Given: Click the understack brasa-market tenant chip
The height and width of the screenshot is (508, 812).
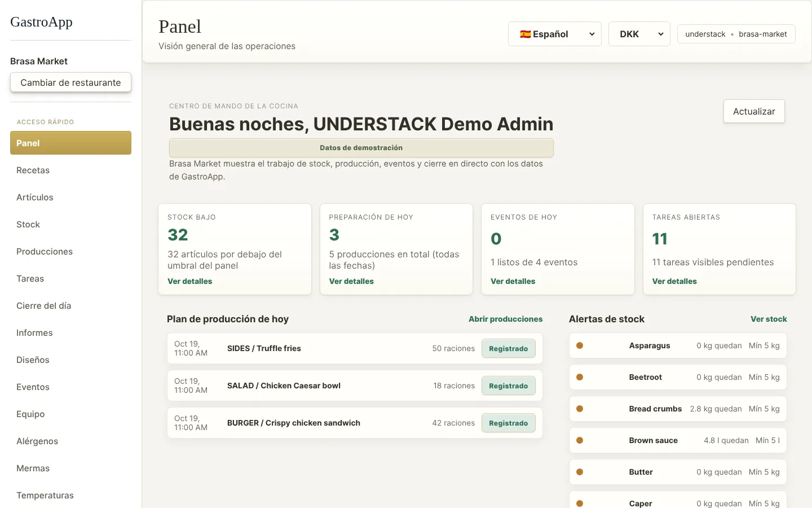Looking at the screenshot, I should pyautogui.click(x=736, y=34).
